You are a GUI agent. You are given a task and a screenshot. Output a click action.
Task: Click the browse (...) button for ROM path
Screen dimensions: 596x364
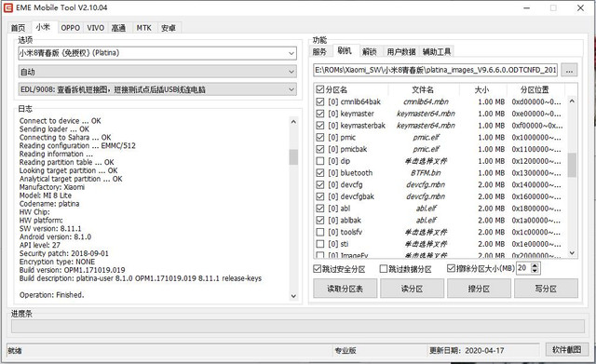pyautogui.click(x=569, y=70)
